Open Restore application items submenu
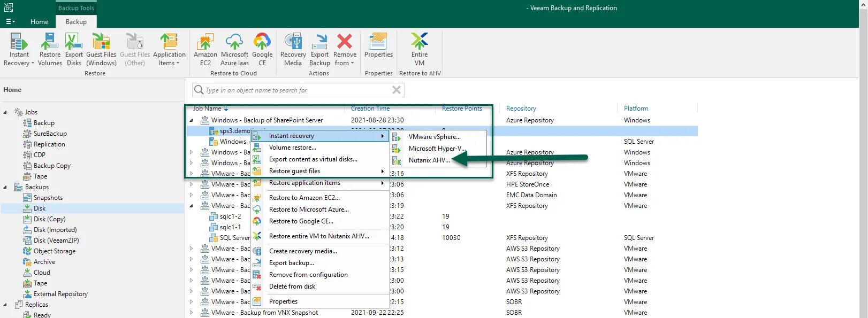The height and width of the screenshot is (318, 868). pos(320,183)
